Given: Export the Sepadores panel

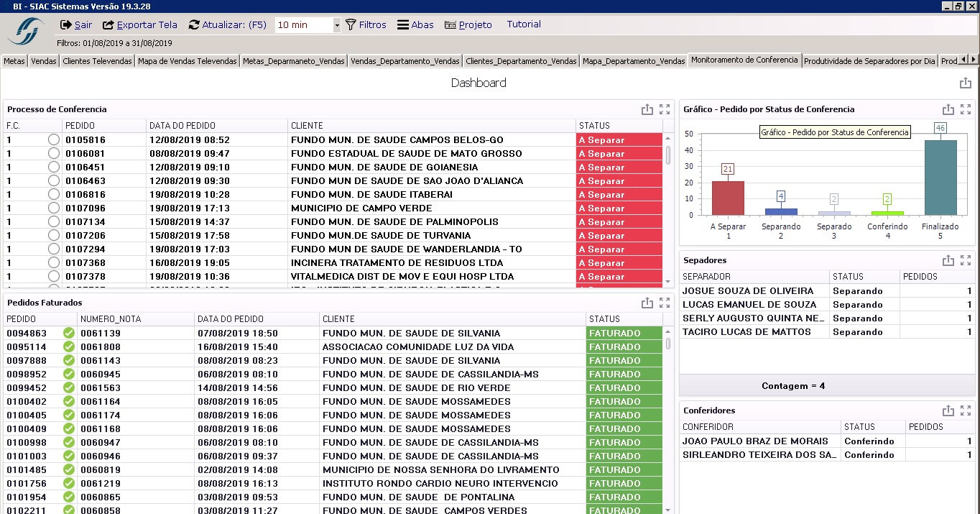Looking at the screenshot, I should tap(948, 260).
